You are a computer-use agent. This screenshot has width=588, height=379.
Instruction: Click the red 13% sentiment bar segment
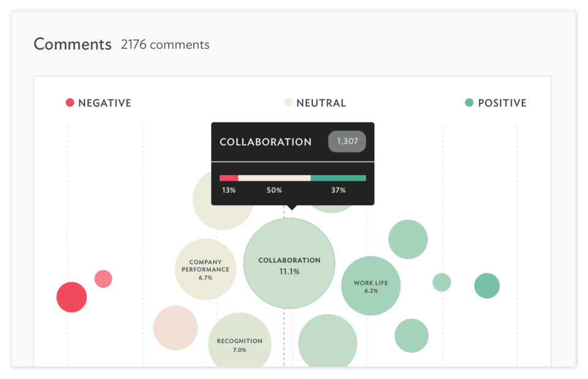point(228,178)
